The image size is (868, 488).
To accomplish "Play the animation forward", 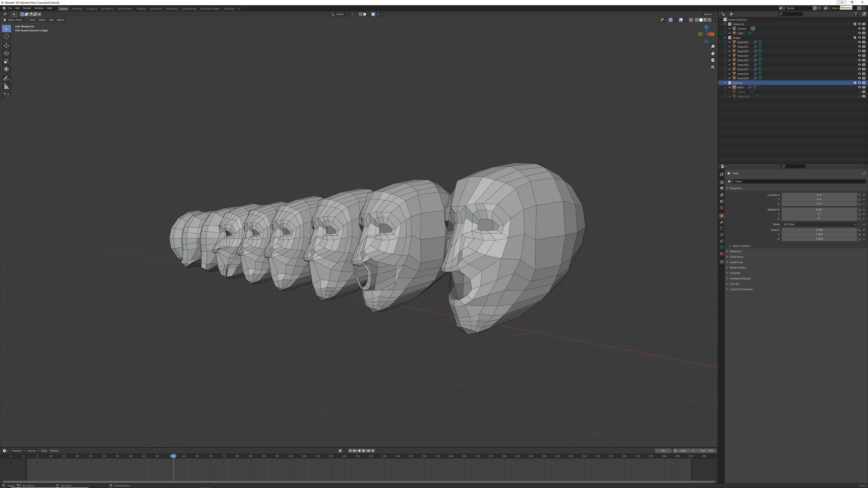I will [363, 451].
